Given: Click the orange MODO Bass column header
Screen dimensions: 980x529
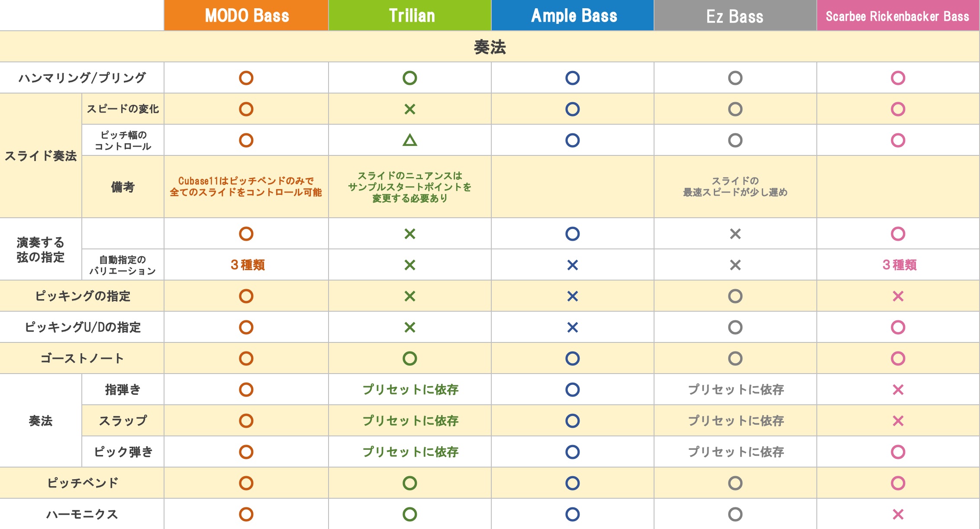Looking at the screenshot, I should (x=246, y=15).
